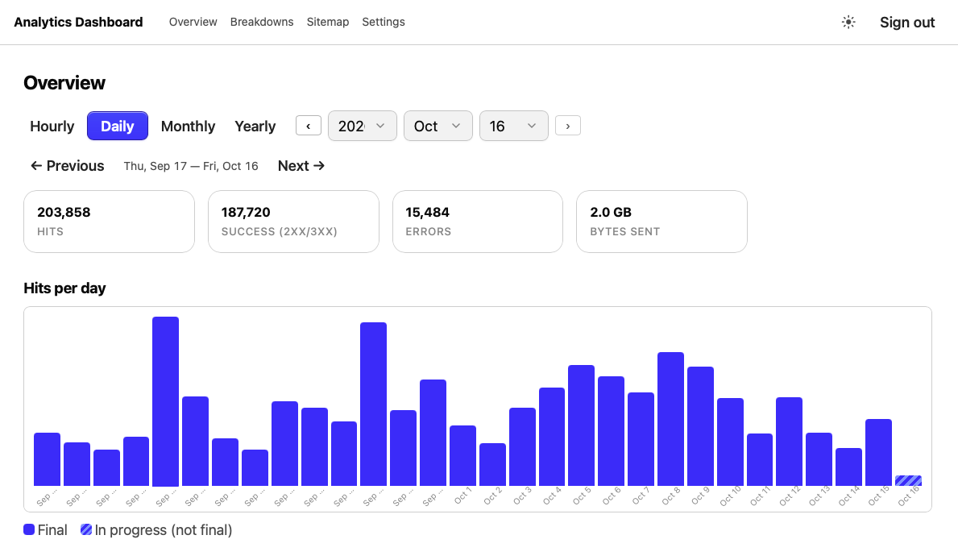The image size is (958, 560).
Task: Switch to Hourly granularity
Action: click(52, 126)
